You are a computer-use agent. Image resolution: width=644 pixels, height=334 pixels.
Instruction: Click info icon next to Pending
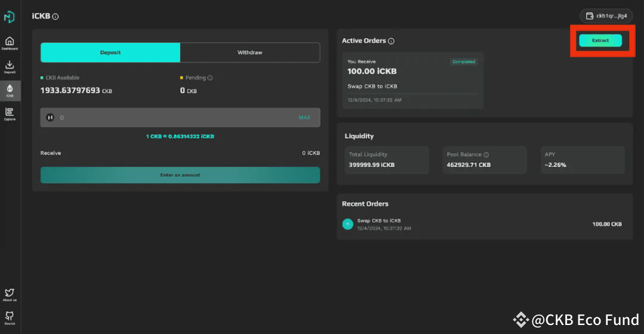[x=210, y=78]
